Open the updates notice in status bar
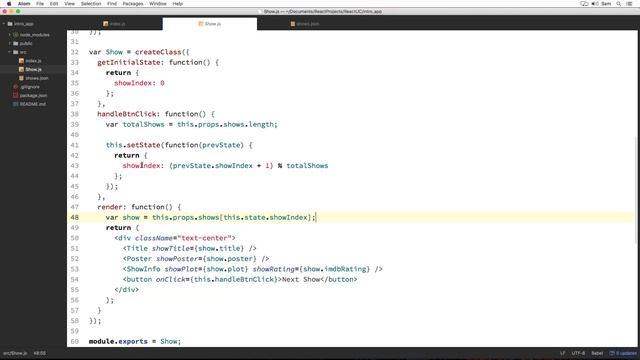 (623, 353)
